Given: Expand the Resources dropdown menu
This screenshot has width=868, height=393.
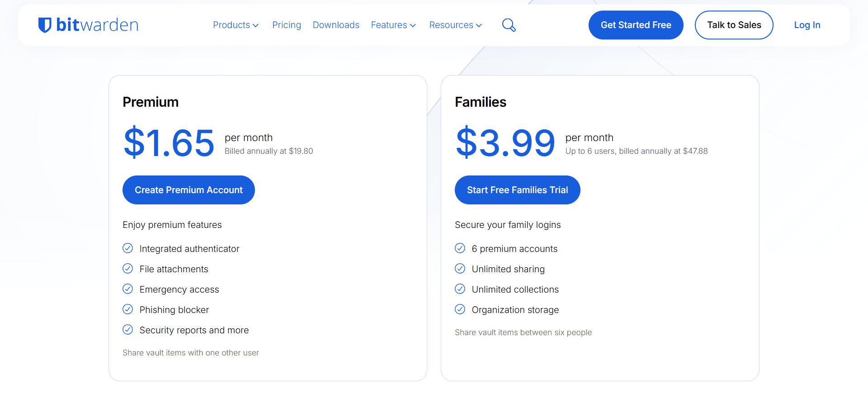Looking at the screenshot, I should pyautogui.click(x=456, y=25).
